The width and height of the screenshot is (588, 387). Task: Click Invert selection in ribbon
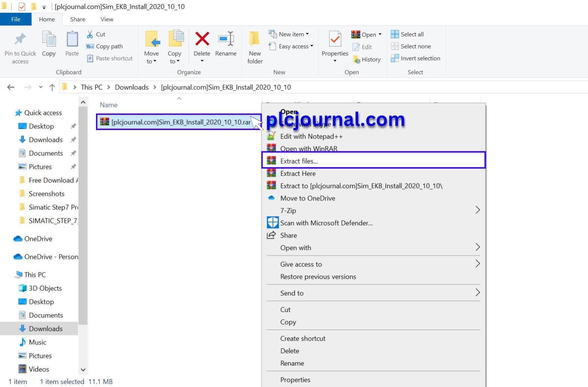click(x=415, y=58)
